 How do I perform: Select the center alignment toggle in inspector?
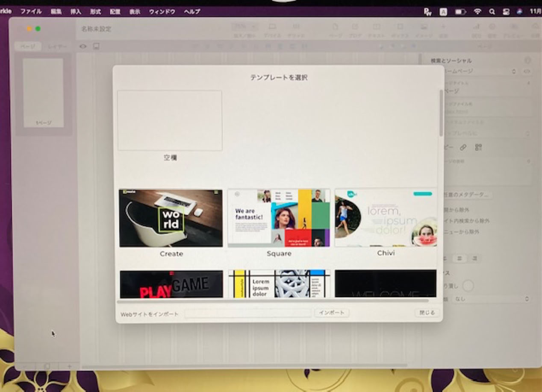pos(460,258)
